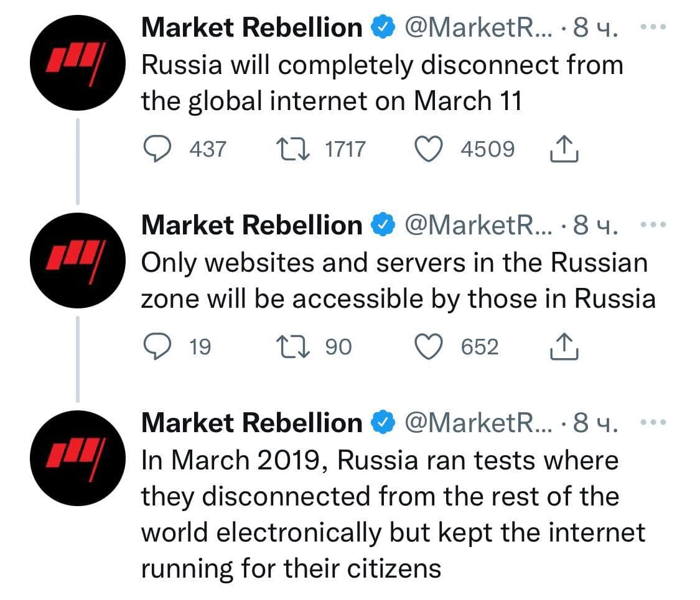Open the first tweet's 8 ч. timestamp

(x=596, y=28)
